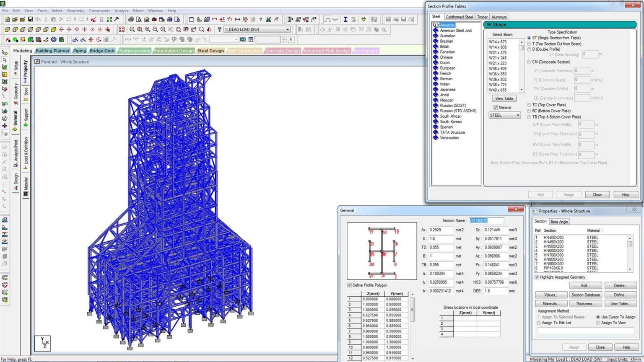The height and width of the screenshot is (362, 644).
Task: Select the Zoom In toolbar icon
Action: (x=147, y=29)
